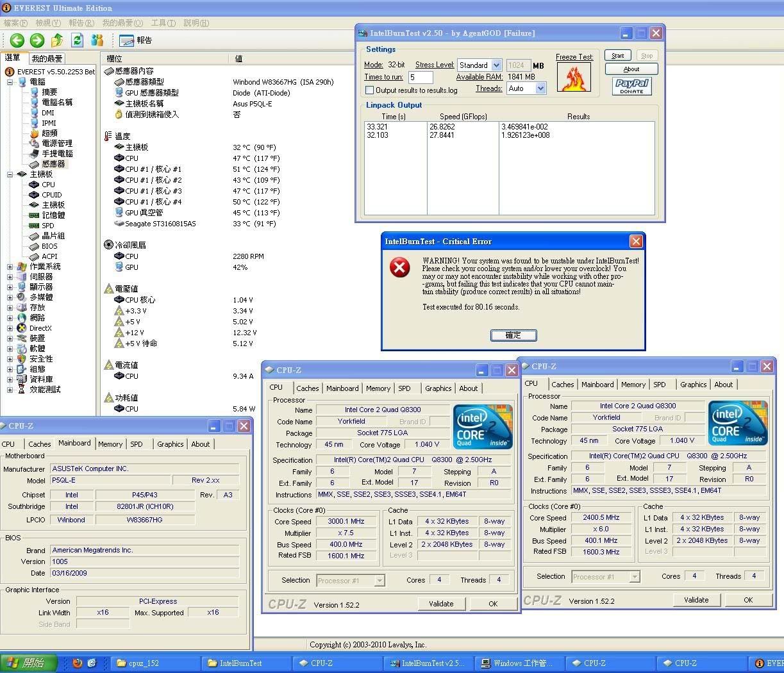
Task: Switch to 我的最愛 favorites tab in EVEREST
Action: (x=47, y=58)
